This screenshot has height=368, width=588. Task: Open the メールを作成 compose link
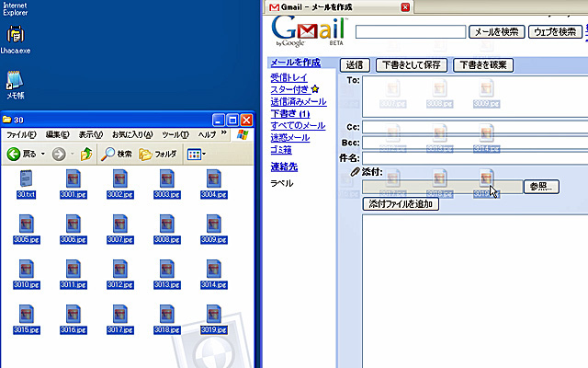(296, 63)
